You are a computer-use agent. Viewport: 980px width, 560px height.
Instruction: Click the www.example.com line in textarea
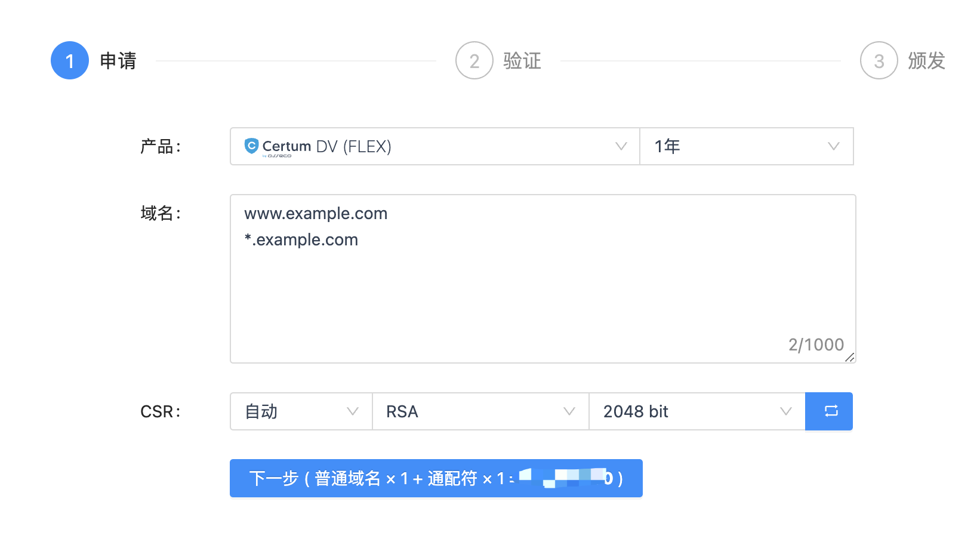click(x=316, y=214)
